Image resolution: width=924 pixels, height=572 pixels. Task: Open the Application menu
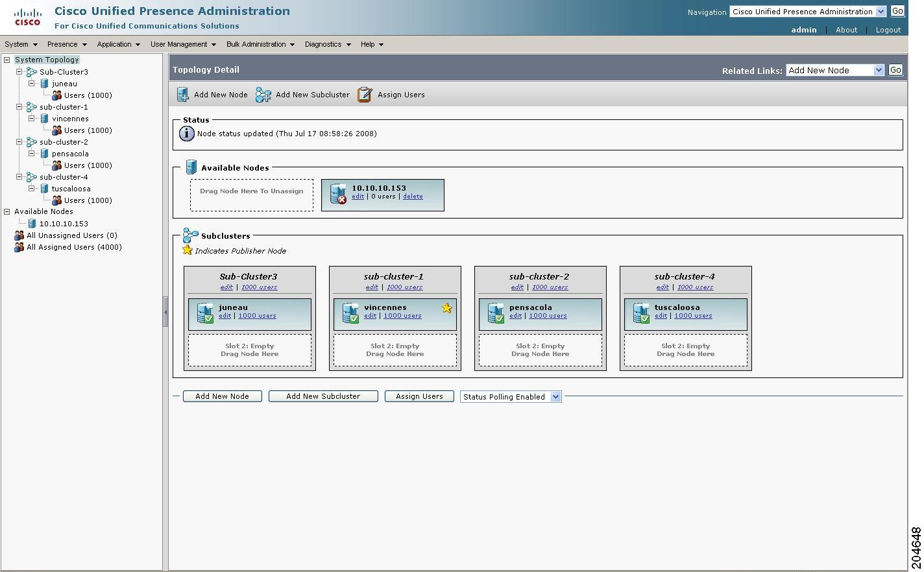pos(118,44)
